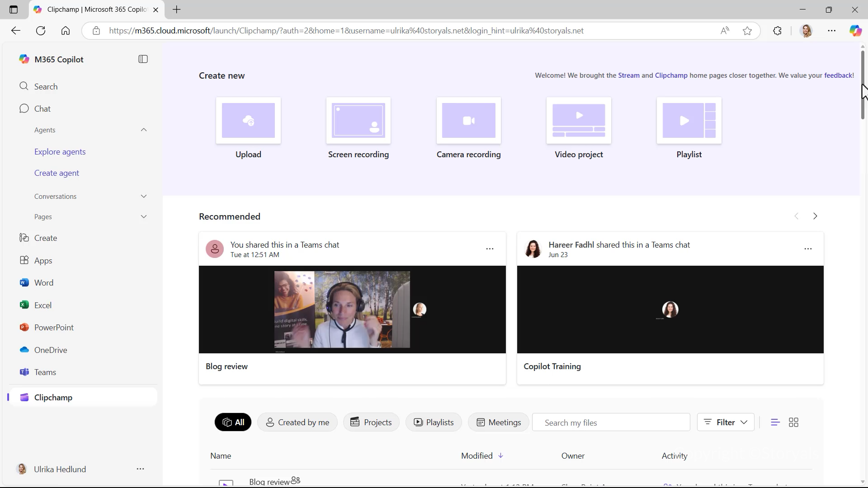Open browser profile avatar
868x488 pixels.
click(806, 31)
